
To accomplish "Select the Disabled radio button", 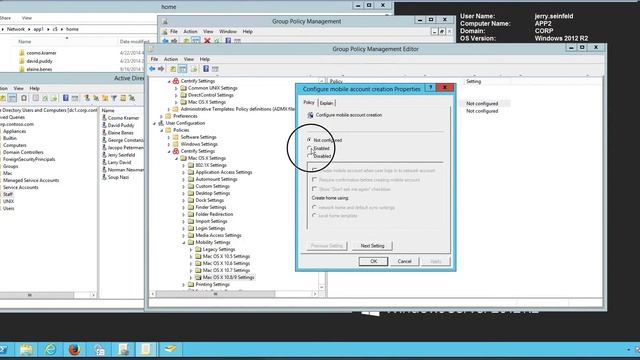I will [309, 156].
